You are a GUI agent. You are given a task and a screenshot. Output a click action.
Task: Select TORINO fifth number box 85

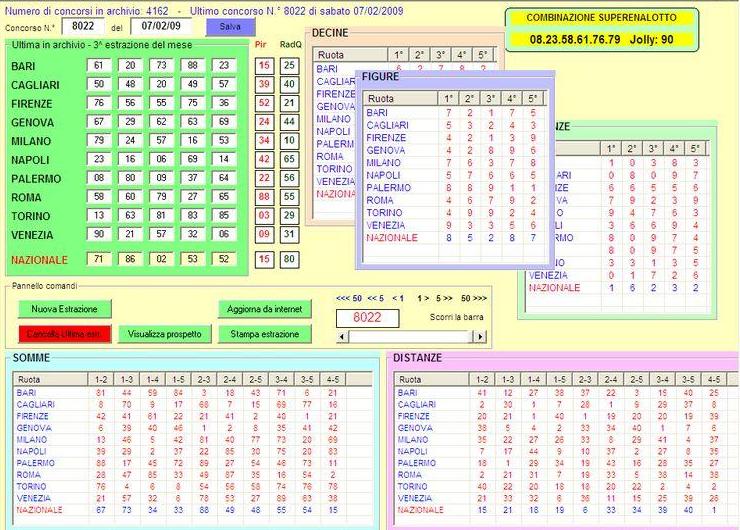coord(224,215)
